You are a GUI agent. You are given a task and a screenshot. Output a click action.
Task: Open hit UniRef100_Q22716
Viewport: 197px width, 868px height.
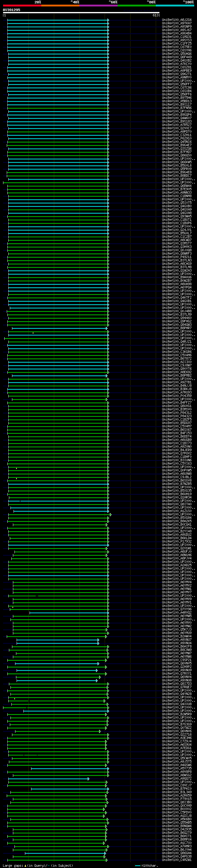(177, 734)
